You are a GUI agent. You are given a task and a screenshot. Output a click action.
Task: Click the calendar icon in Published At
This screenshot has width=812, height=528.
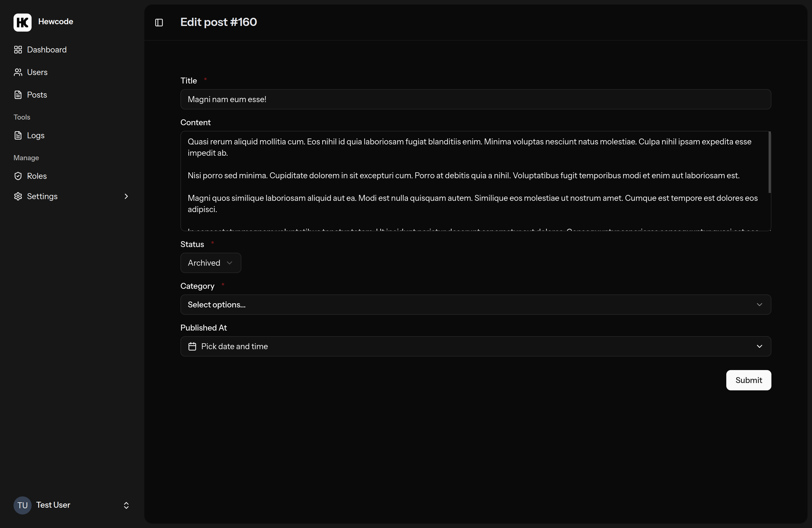(x=192, y=346)
